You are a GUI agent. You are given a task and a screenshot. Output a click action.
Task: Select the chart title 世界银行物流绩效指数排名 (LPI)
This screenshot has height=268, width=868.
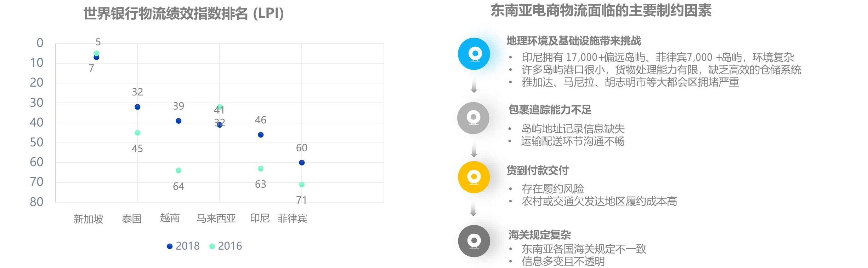click(184, 14)
